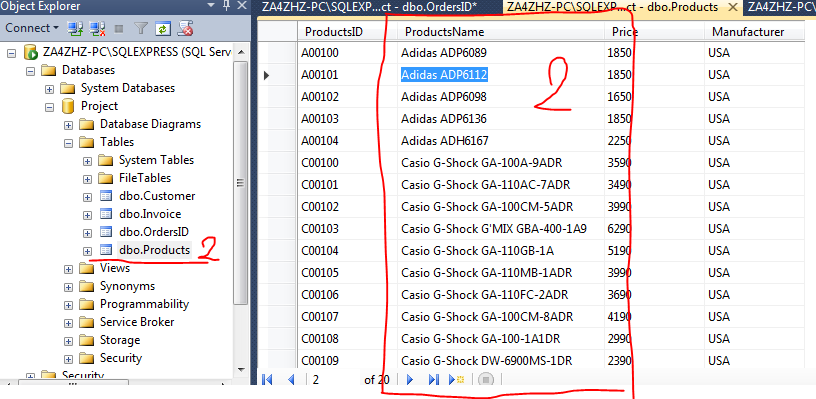Click the Connect Object Explorer icon

75,28
